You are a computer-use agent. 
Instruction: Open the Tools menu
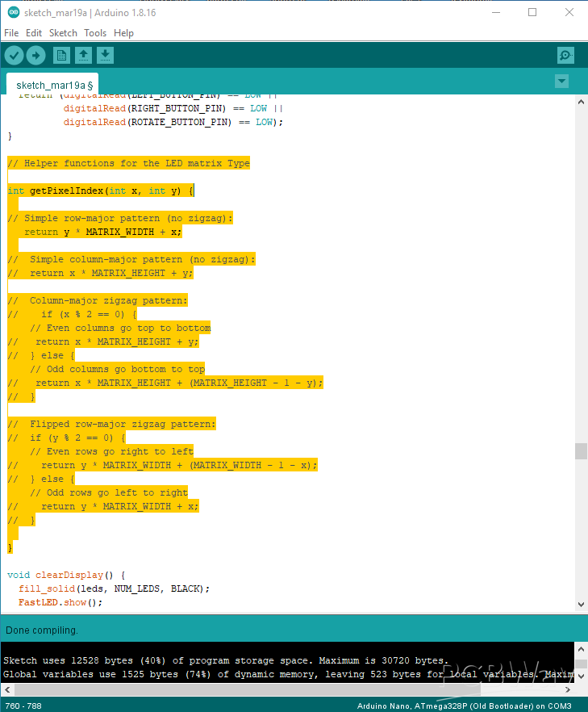(95, 33)
